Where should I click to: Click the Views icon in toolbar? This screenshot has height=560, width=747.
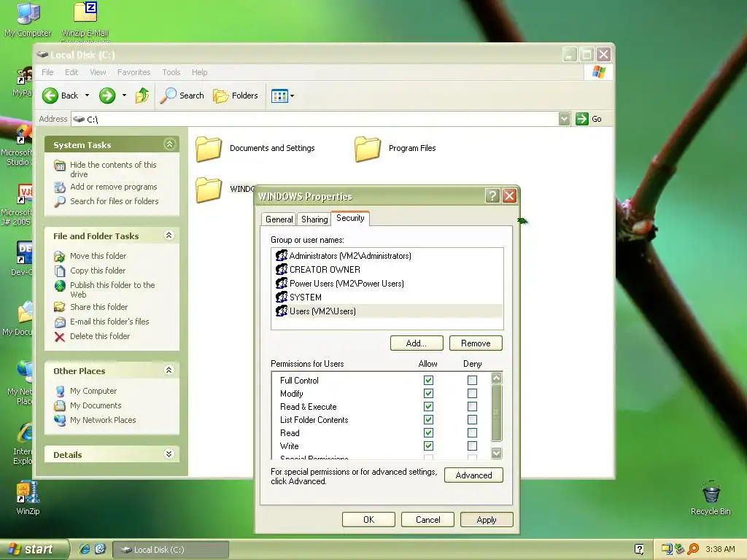(x=279, y=96)
